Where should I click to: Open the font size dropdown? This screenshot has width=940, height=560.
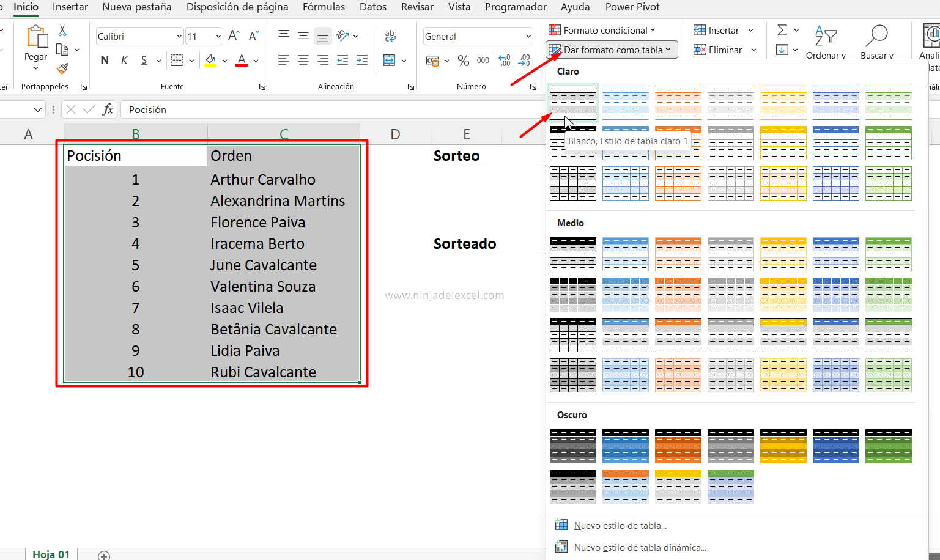(217, 35)
